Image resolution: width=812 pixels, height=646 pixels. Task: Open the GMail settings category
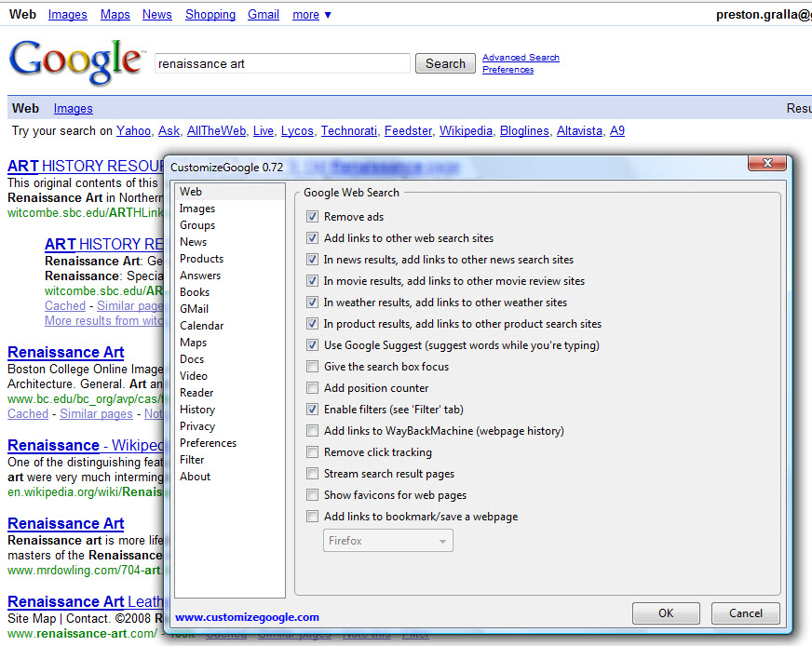(x=194, y=309)
